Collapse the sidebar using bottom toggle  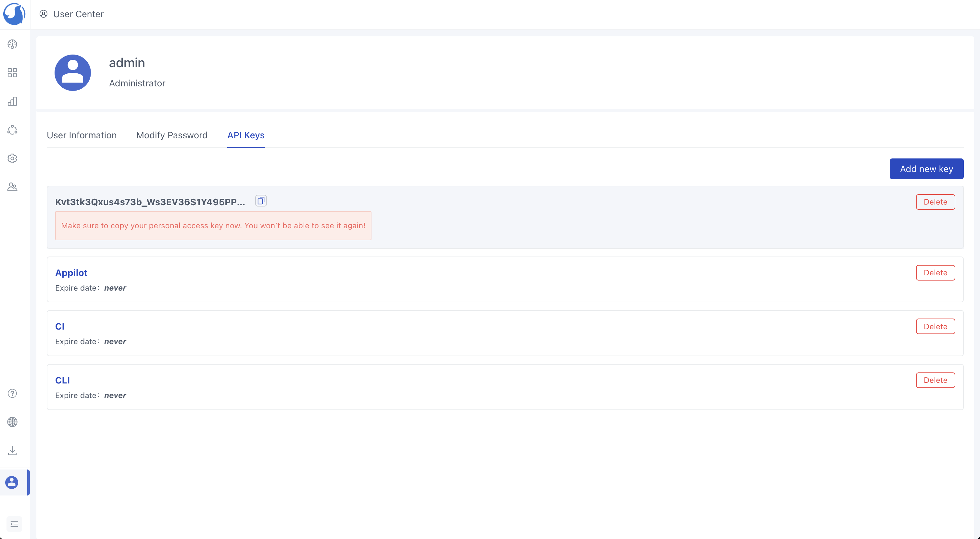(14, 524)
